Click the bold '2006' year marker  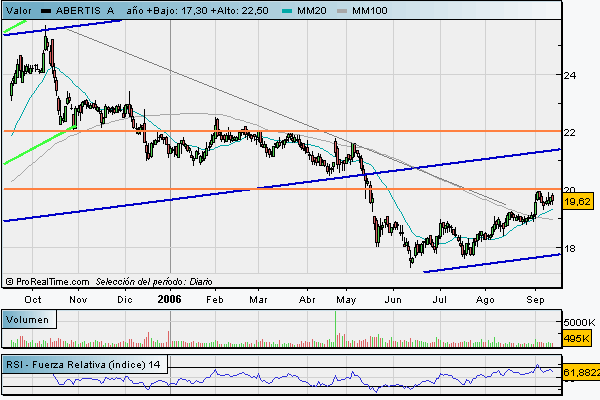click(x=170, y=299)
